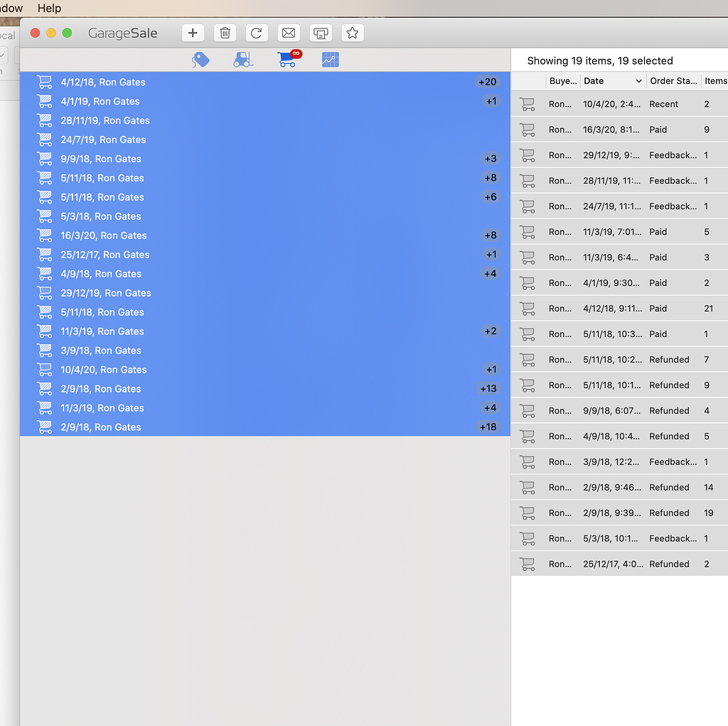This screenshot has width=728, height=726.
Task: Click cart icon in the Recent status table row
Action: (528, 104)
